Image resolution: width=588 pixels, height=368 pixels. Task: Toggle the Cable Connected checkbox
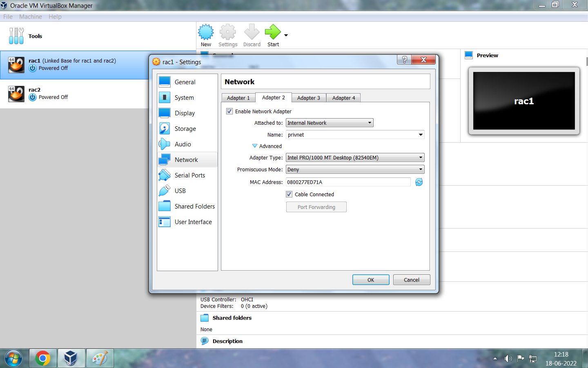[289, 194]
